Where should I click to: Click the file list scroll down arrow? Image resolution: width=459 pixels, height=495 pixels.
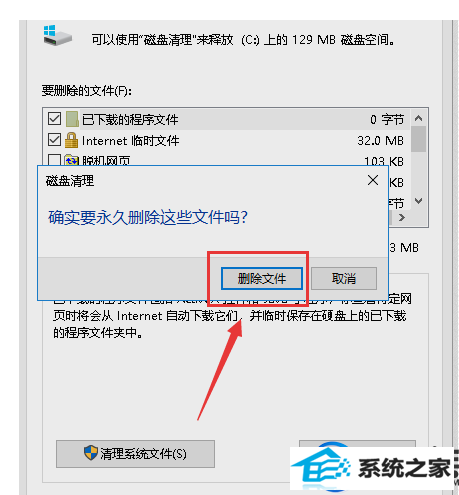pyautogui.click(x=419, y=201)
